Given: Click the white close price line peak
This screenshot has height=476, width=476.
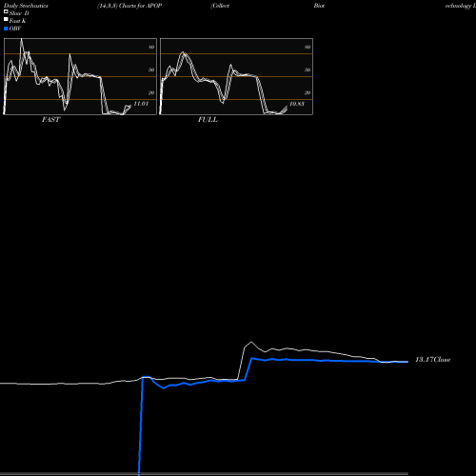Looking at the screenshot, I should [251, 342].
